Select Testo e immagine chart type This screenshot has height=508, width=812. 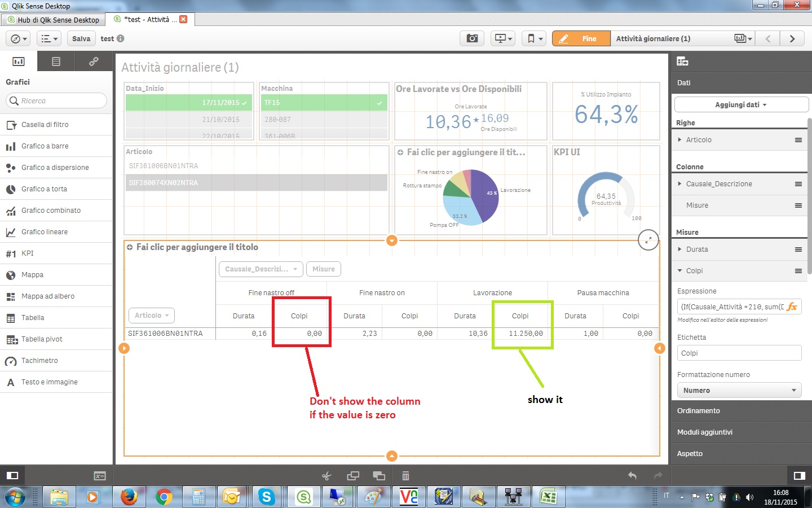pyautogui.click(x=56, y=382)
